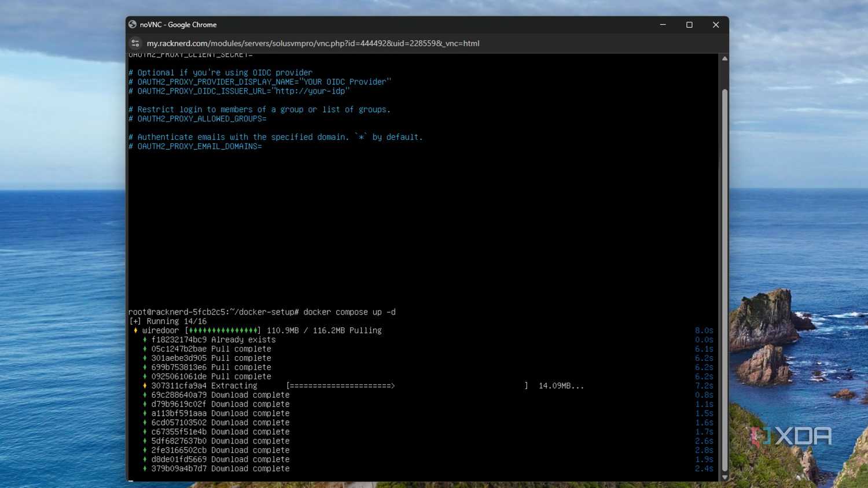Click the scrollbar down arrow

(x=724, y=477)
